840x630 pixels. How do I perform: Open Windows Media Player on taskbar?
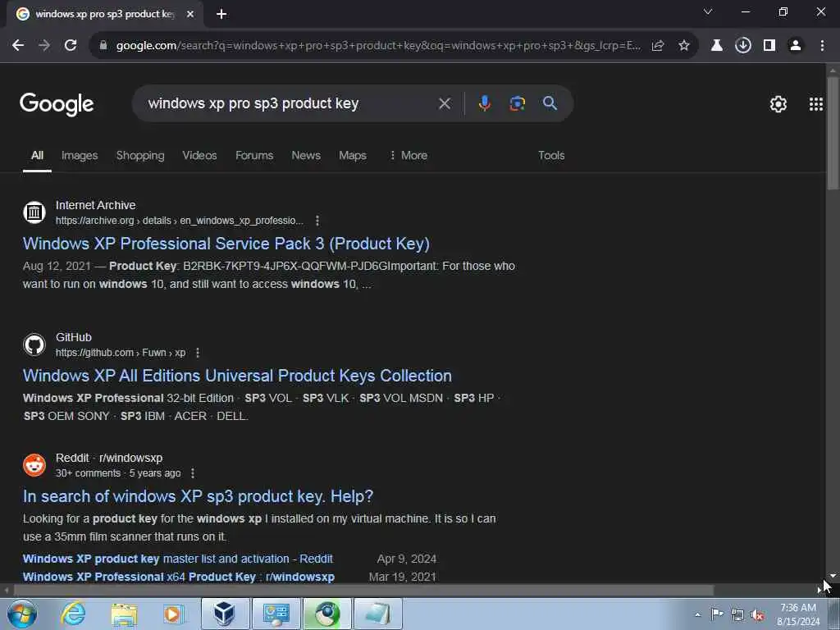[174, 614]
